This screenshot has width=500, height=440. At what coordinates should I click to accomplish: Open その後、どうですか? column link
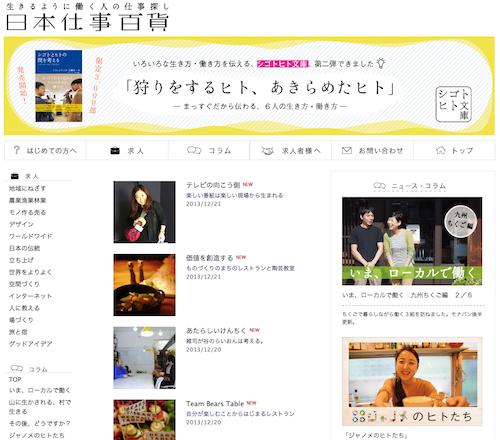[40, 424]
